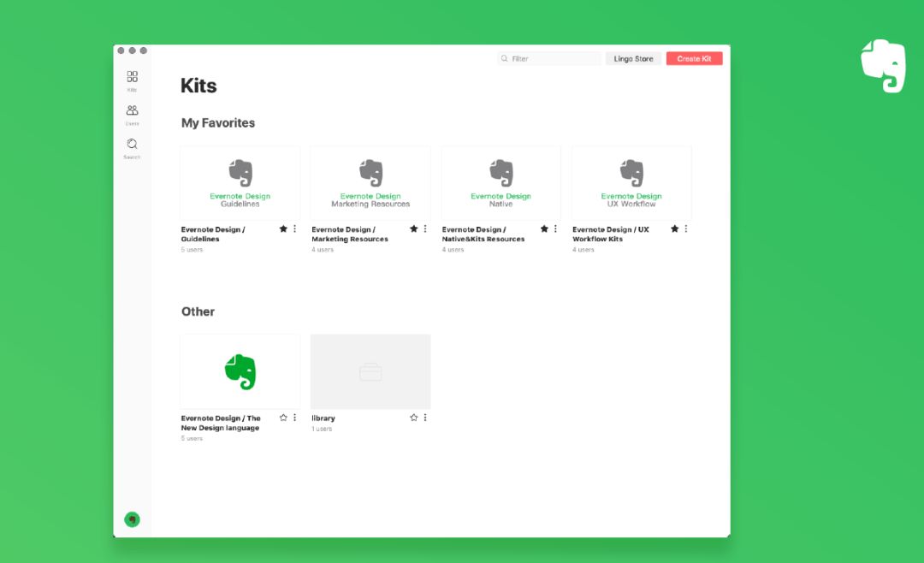
Task: Open more options for the library kit
Action: [x=425, y=418]
